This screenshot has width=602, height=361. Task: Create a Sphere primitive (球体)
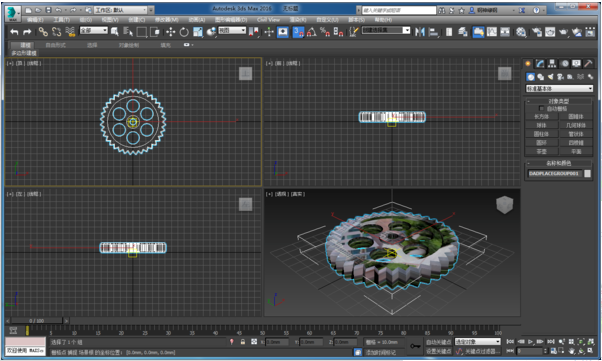541,125
